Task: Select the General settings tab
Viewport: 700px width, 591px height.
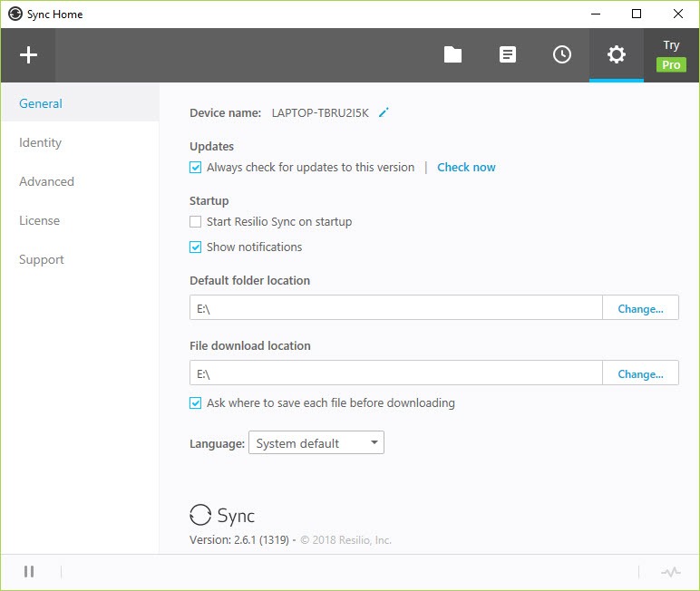Action: (x=81, y=103)
